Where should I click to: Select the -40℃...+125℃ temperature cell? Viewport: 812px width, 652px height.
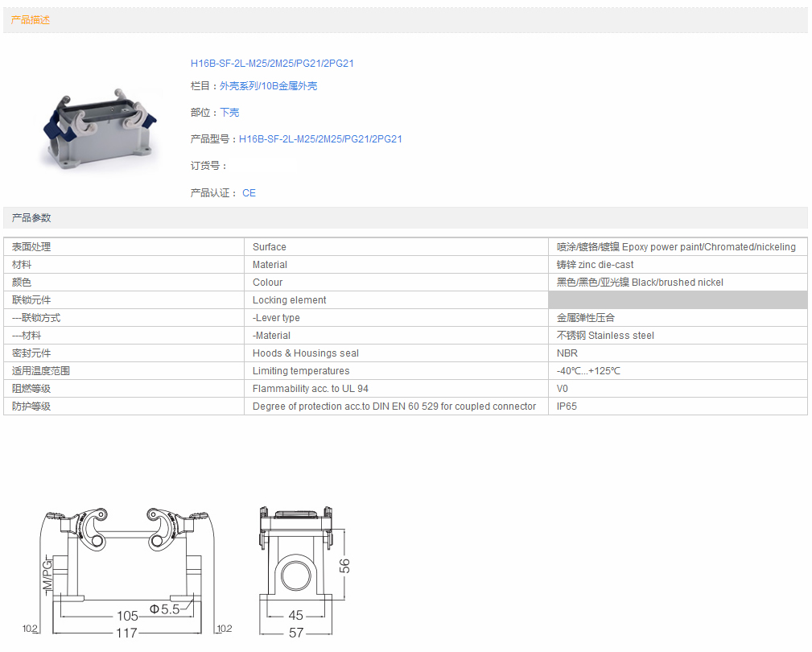coord(588,371)
